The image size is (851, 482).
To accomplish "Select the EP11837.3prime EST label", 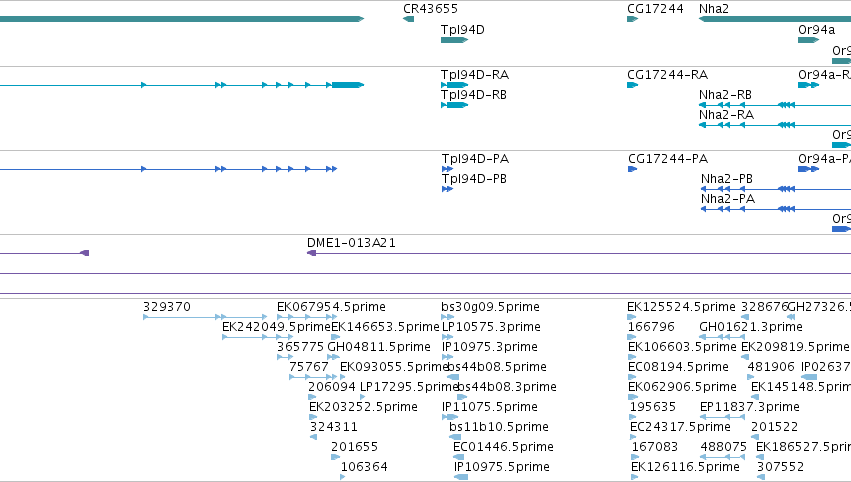I will click(x=750, y=407).
